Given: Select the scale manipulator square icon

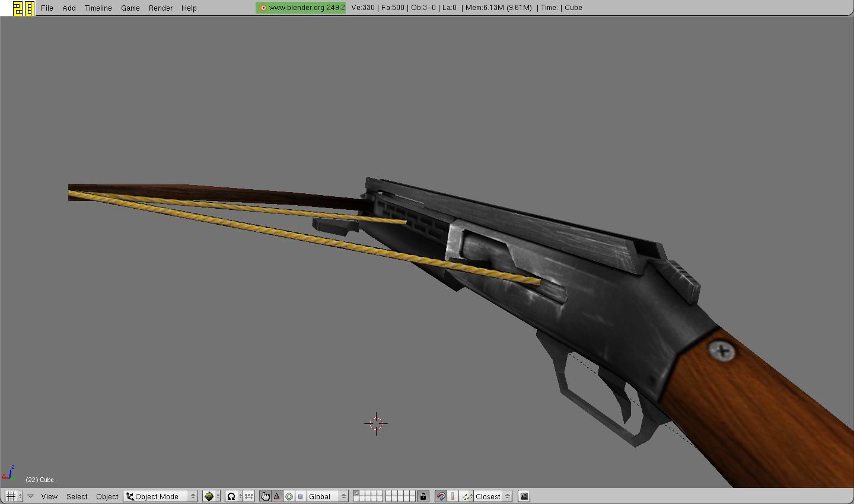Looking at the screenshot, I should 301,496.
